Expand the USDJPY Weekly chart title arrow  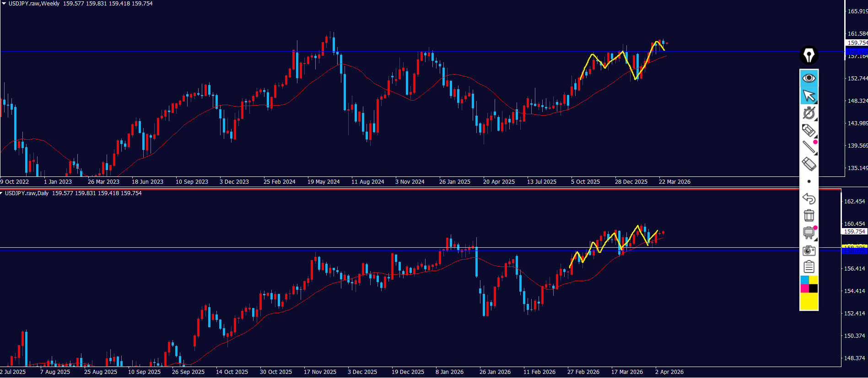point(4,3)
